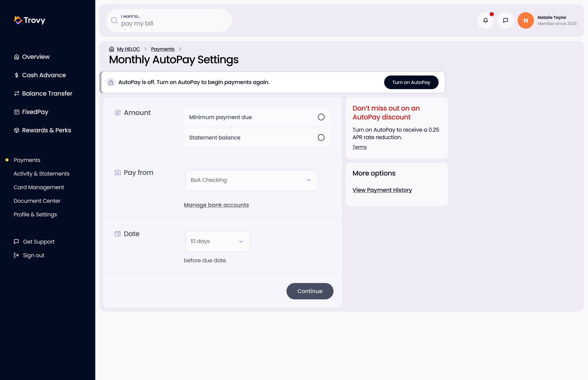
Task: Click the 'I want to' search field
Action: pos(169,20)
